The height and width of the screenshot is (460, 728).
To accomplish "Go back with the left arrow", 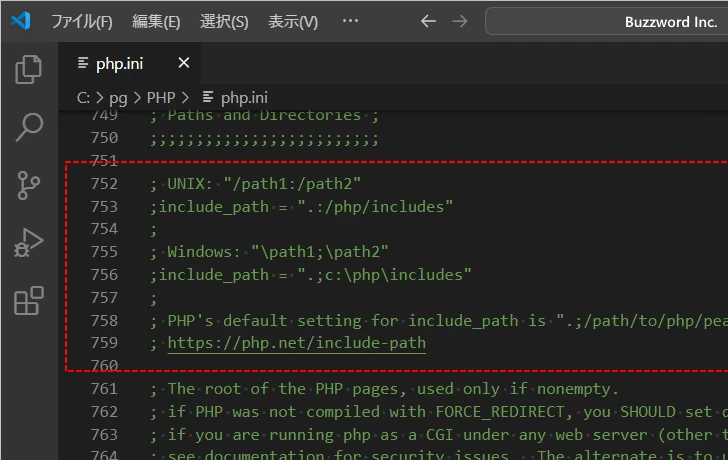I will tap(428, 21).
